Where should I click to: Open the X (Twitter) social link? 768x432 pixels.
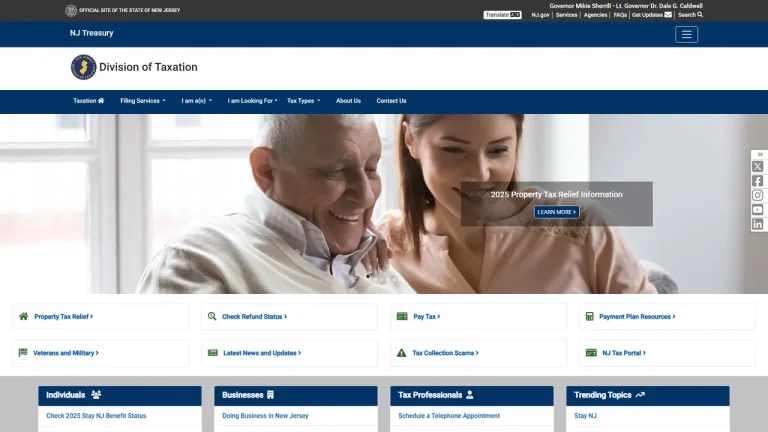coord(757,167)
